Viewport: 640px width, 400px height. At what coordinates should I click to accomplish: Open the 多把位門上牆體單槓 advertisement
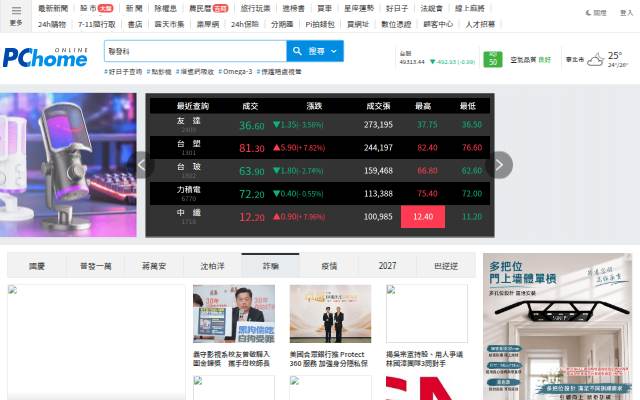[x=558, y=327]
